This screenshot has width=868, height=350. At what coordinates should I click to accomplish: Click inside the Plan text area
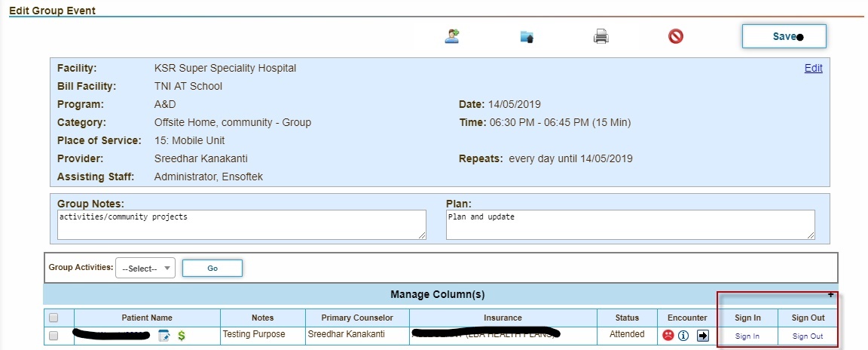click(630, 225)
